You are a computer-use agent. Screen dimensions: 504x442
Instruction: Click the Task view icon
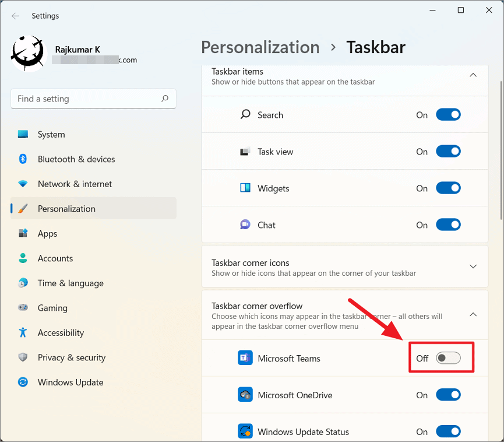point(245,152)
